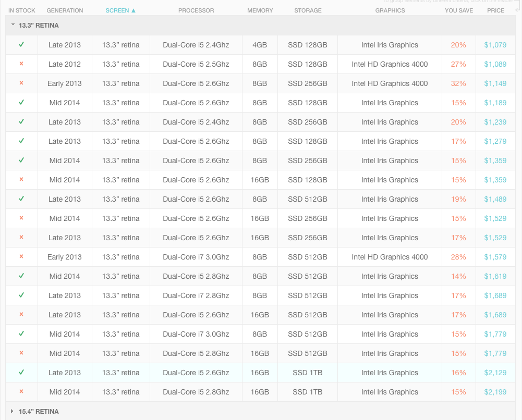Click the cross in the i5 2.6Ghz $1,689 row

click(21, 315)
